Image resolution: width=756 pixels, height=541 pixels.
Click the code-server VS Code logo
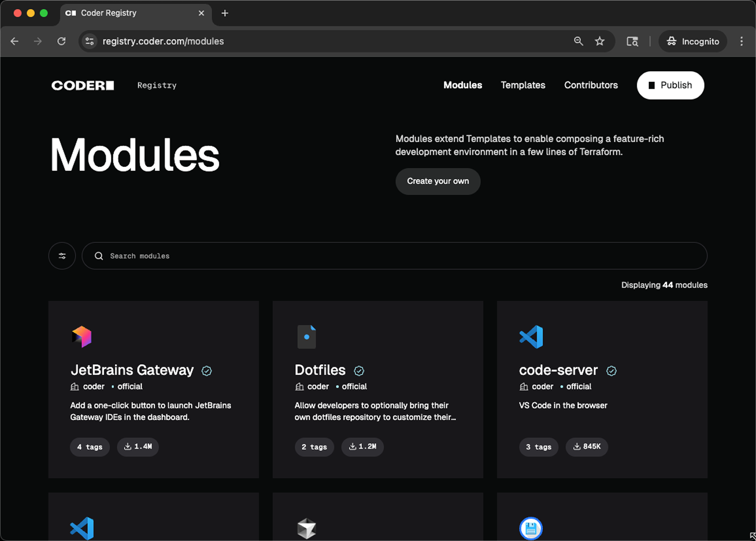tap(531, 337)
